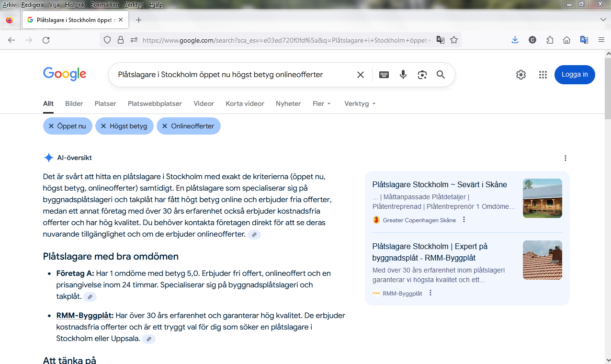Click the on-screen keyboard icon in search box
This screenshot has width=611, height=364.
click(384, 75)
